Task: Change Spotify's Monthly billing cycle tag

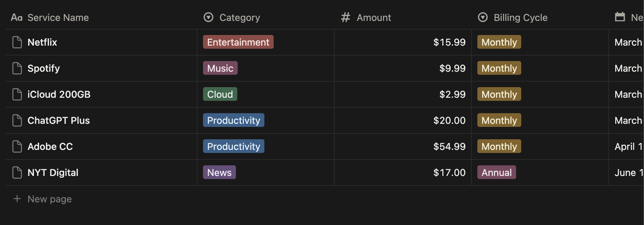Action: point(499,68)
